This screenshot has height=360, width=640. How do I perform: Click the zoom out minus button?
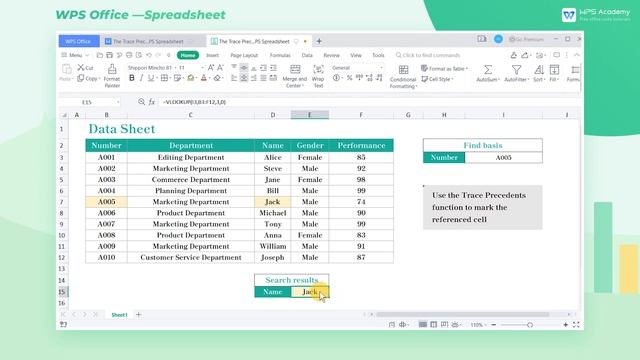tap(494, 325)
